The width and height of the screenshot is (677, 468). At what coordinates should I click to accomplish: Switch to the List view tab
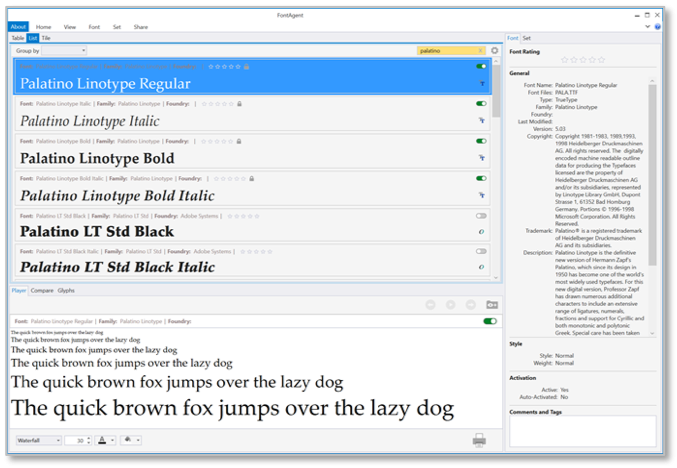coord(33,38)
